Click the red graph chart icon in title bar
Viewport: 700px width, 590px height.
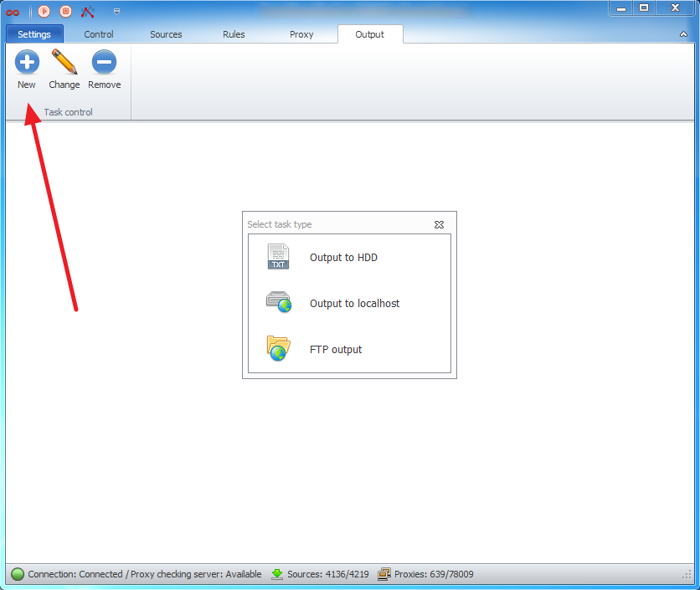(87, 12)
